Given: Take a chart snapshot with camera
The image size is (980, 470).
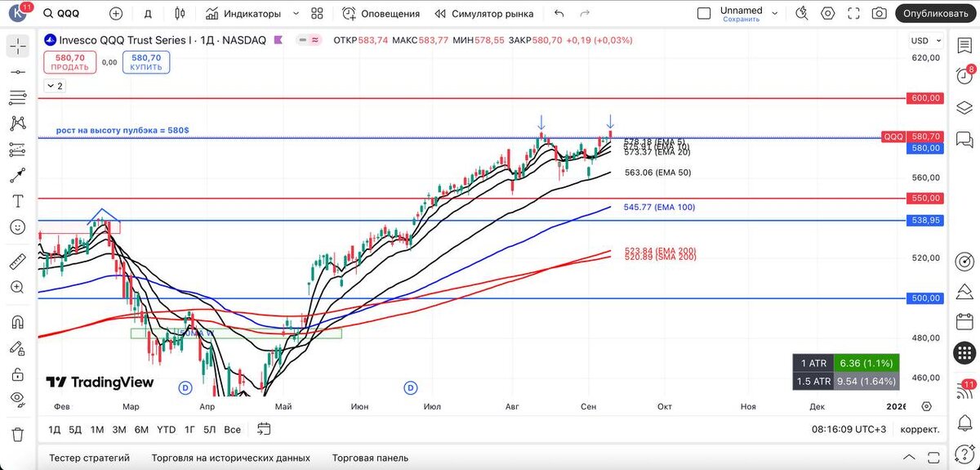Looking at the screenshot, I should click(879, 14).
